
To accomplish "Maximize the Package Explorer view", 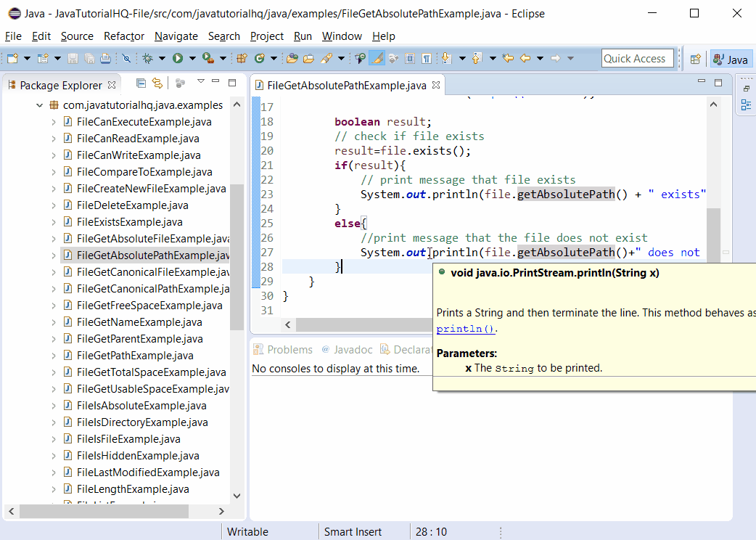I will 232,83.
